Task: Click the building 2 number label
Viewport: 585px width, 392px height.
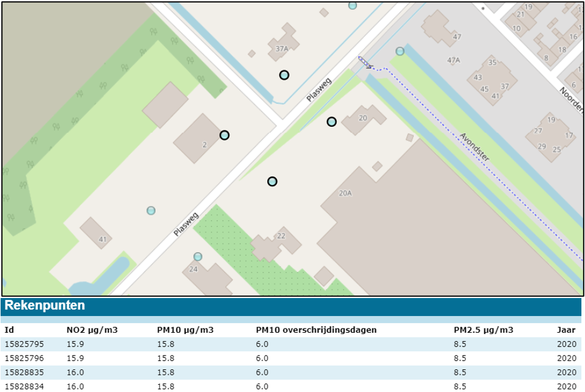Action: pyautogui.click(x=204, y=145)
